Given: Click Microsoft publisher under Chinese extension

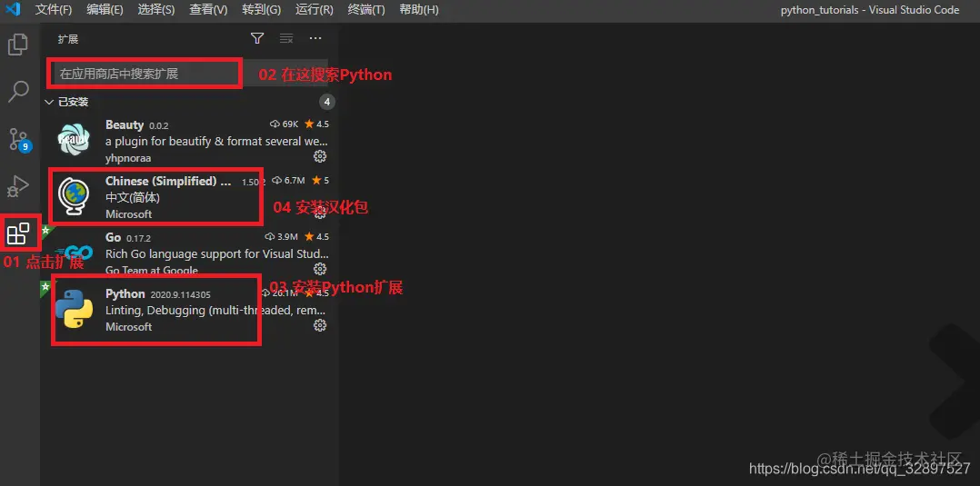Looking at the screenshot, I should tap(129, 214).
